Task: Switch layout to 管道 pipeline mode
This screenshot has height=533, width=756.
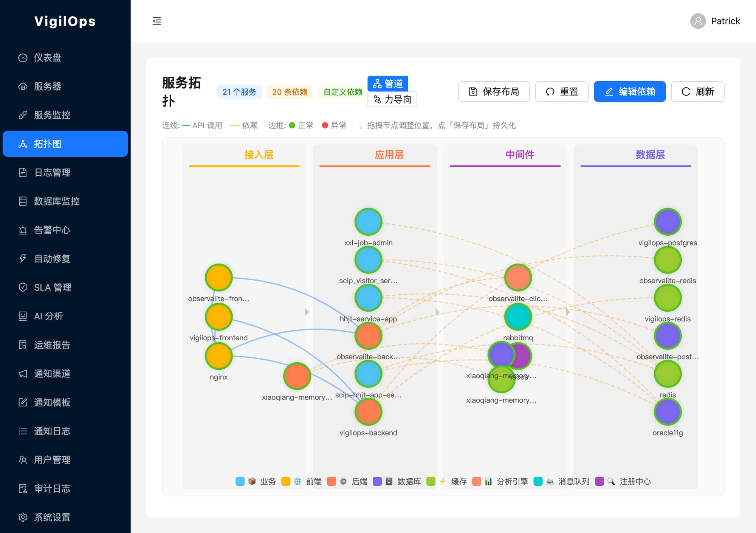Action: 387,83
